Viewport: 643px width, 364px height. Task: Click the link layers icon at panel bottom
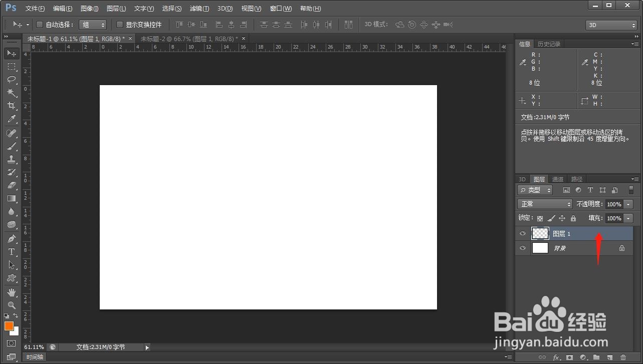point(542,357)
